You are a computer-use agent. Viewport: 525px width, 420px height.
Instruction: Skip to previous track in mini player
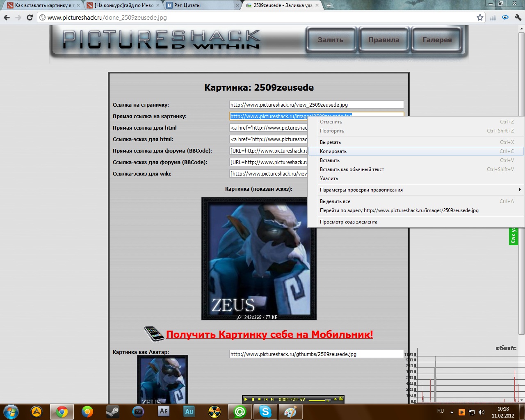click(266, 399)
